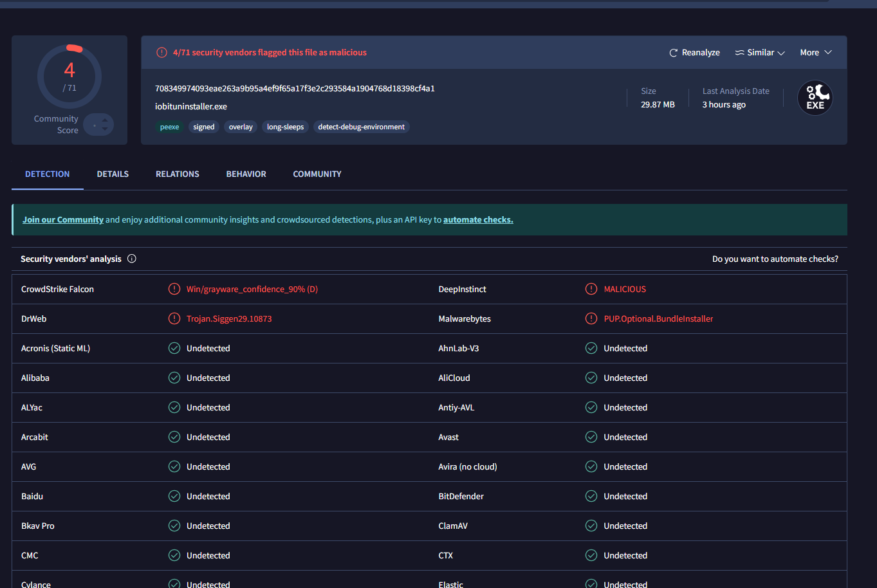
Task: Click the Bkav Pro vendor name
Action: (x=38, y=526)
